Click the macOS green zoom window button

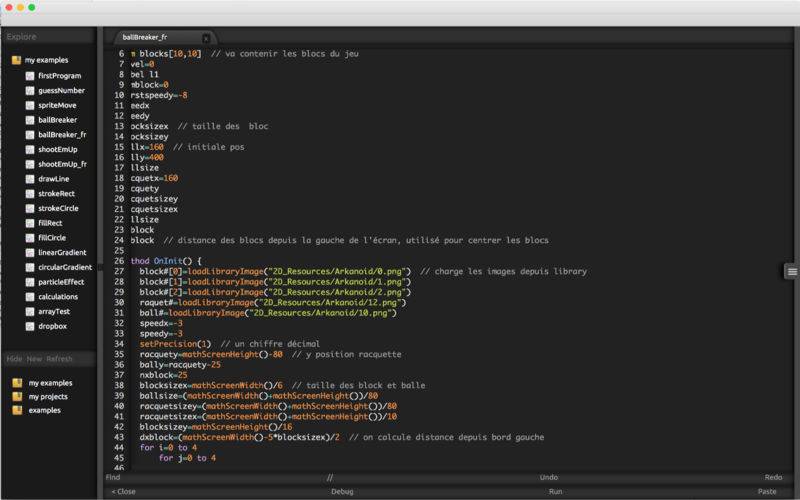[32, 8]
